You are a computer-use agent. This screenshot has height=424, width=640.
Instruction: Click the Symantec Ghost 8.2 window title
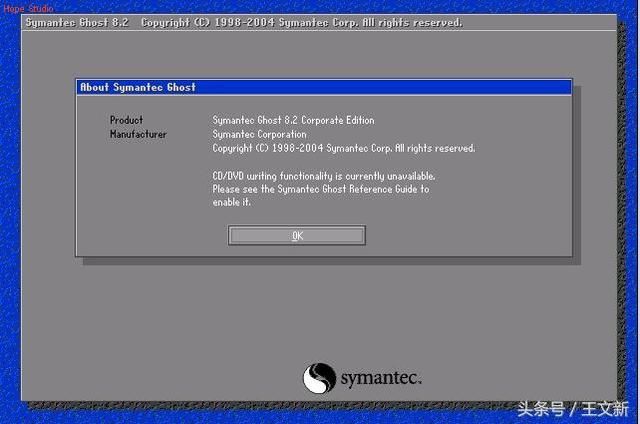(79, 21)
